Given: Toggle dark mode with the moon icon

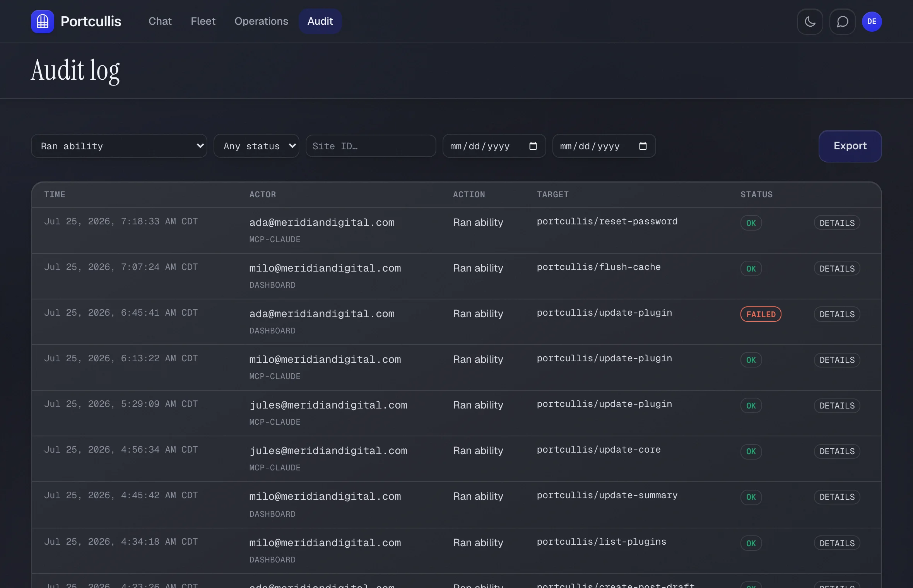Looking at the screenshot, I should [810, 22].
